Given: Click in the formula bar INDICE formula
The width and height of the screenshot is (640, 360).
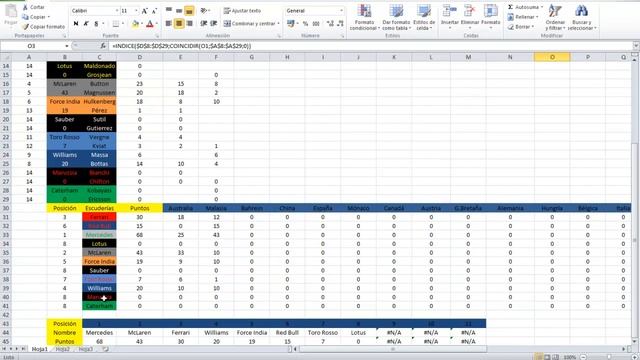Looking at the screenshot, I should coord(182,46).
